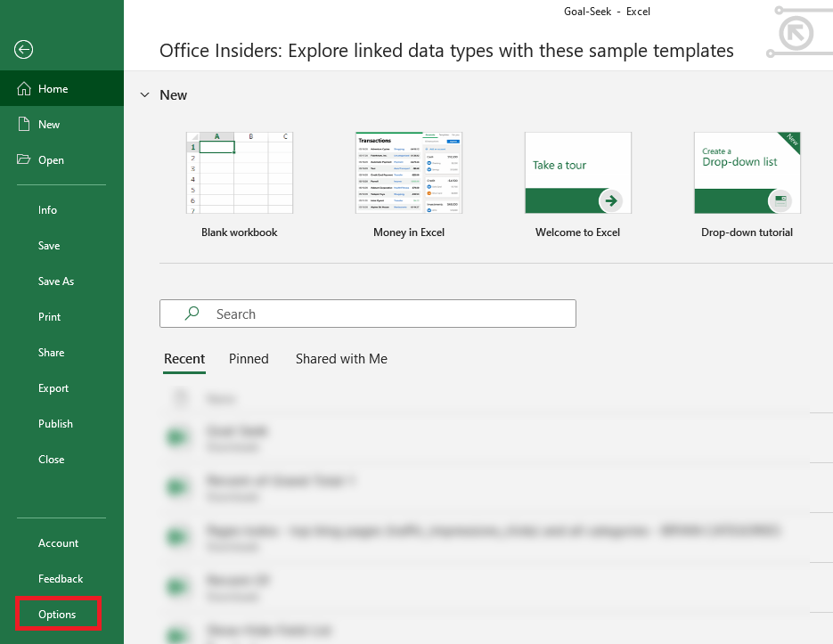Screen dimensions: 833x644
Task: Click the Open folder icon
Action: pyautogui.click(x=23, y=159)
